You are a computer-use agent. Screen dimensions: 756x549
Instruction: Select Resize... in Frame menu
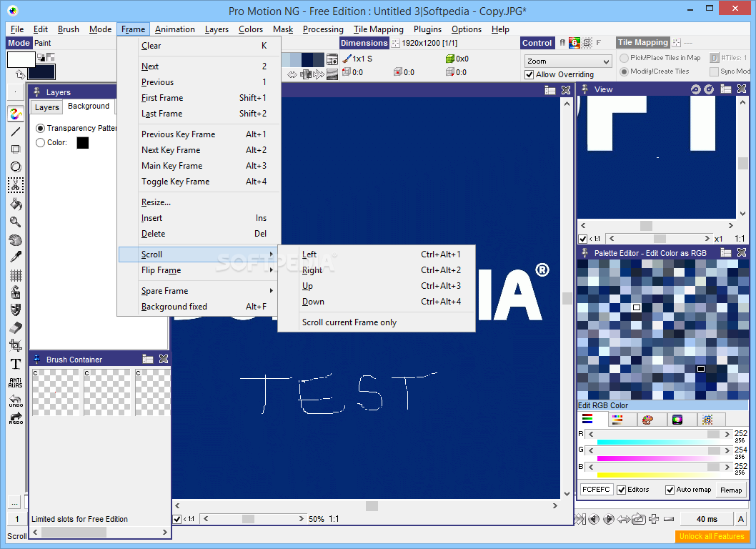click(199, 202)
